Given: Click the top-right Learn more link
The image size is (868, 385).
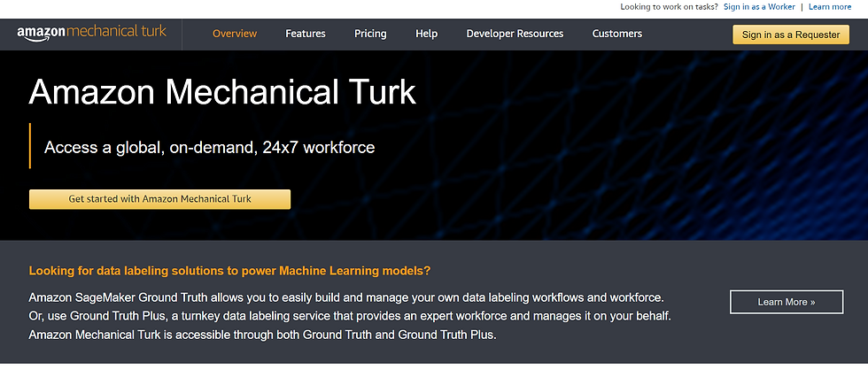Looking at the screenshot, I should pos(830,7).
